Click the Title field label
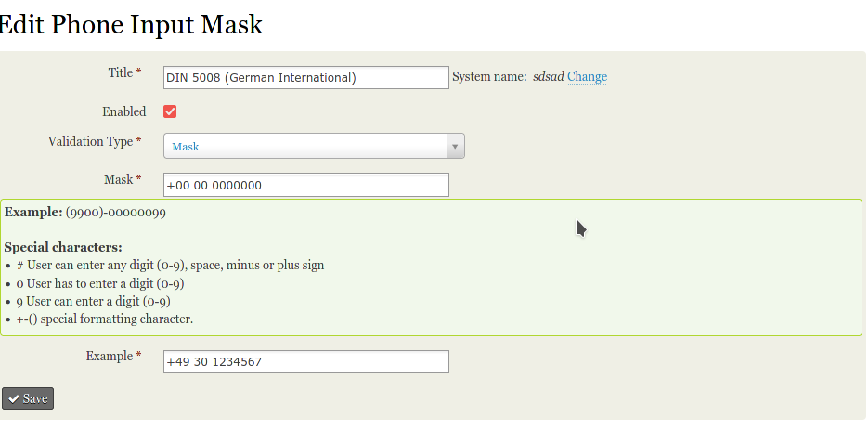The image size is (868, 430). pos(121,72)
